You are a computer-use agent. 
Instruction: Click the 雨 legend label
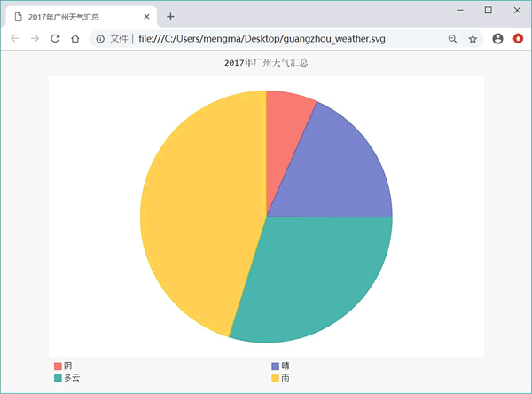pos(286,378)
